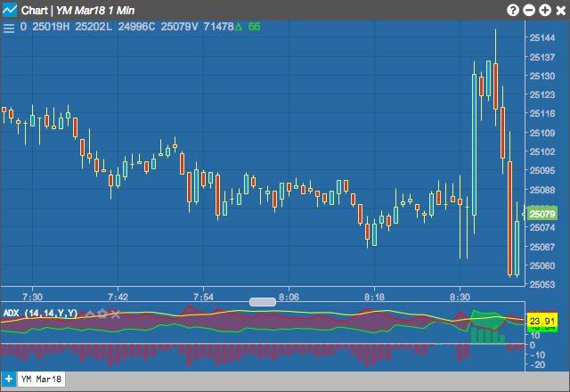Select the YM Mar18 tab
The image size is (570, 392).
pos(41,379)
